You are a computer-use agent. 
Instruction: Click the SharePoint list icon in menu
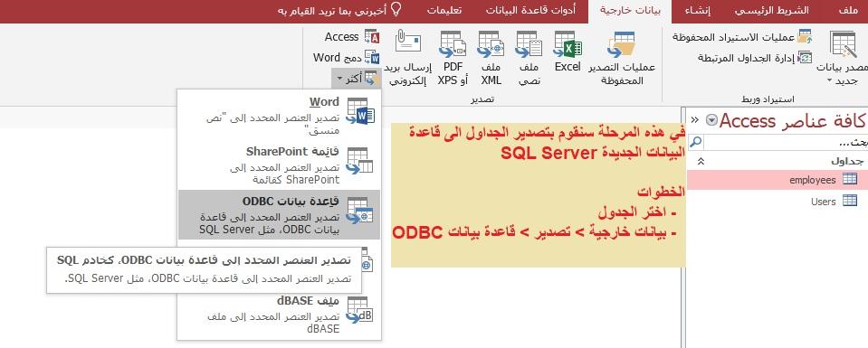pos(360,161)
